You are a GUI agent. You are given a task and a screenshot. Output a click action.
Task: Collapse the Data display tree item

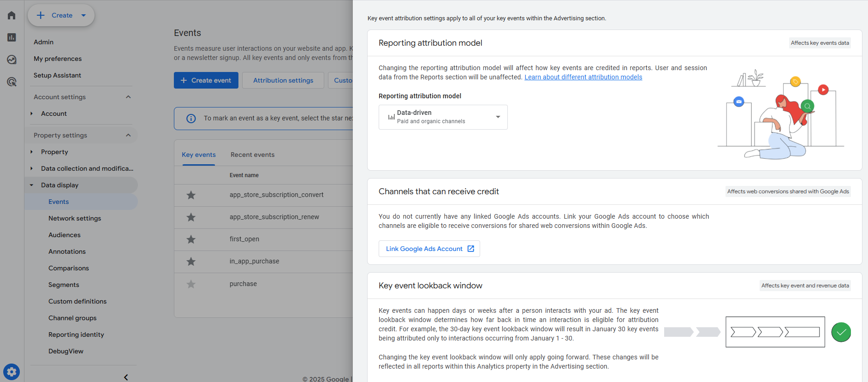[31, 185]
